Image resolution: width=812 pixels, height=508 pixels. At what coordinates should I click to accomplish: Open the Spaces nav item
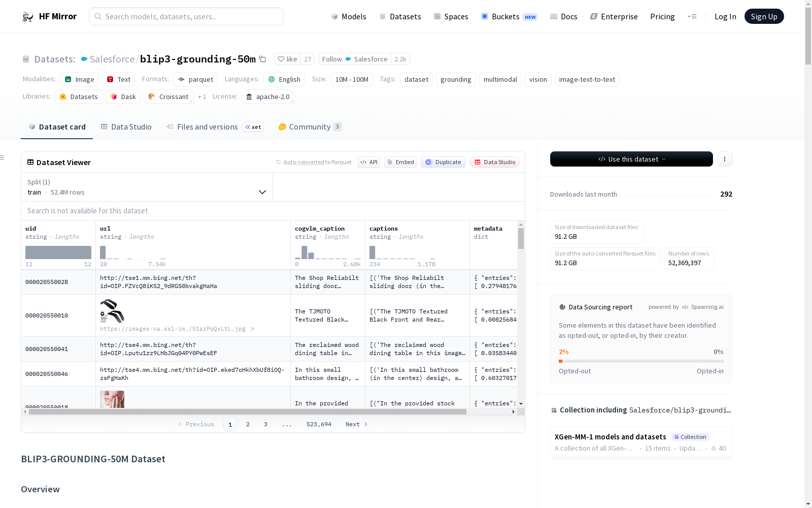pos(451,16)
